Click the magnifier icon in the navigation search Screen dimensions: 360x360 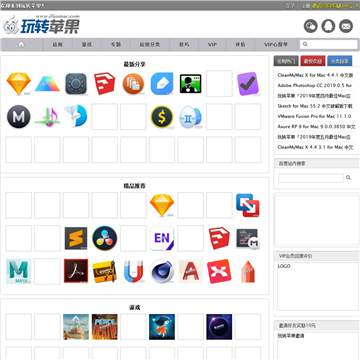pos(305,44)
